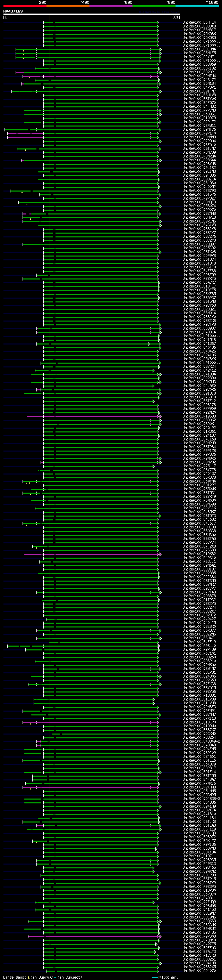Click label UniRef100_B9IFN7
Image resolution: width=222 pixels, height=980 pixels.
point(199,91)
